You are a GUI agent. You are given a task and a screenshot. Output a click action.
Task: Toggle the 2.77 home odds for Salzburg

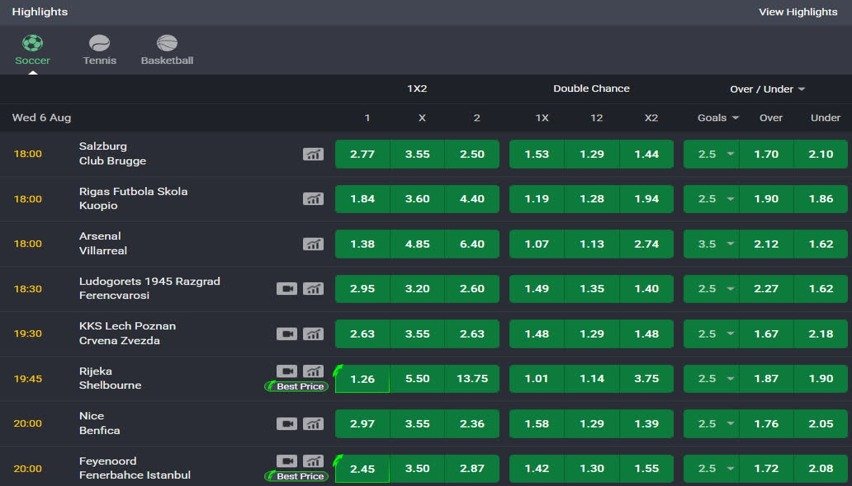362,154
